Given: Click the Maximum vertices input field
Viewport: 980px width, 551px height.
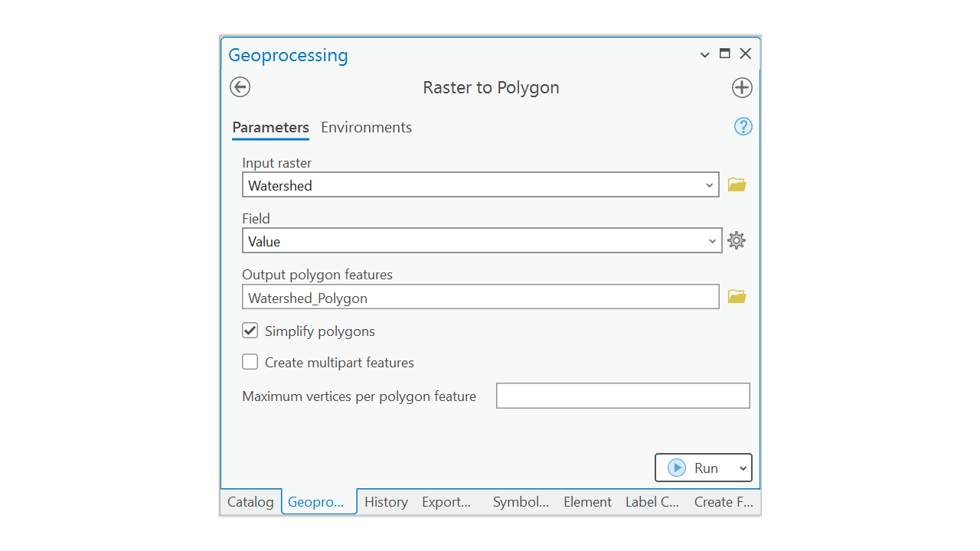Looking at the screenshot, I should click(x=622, y=396).
